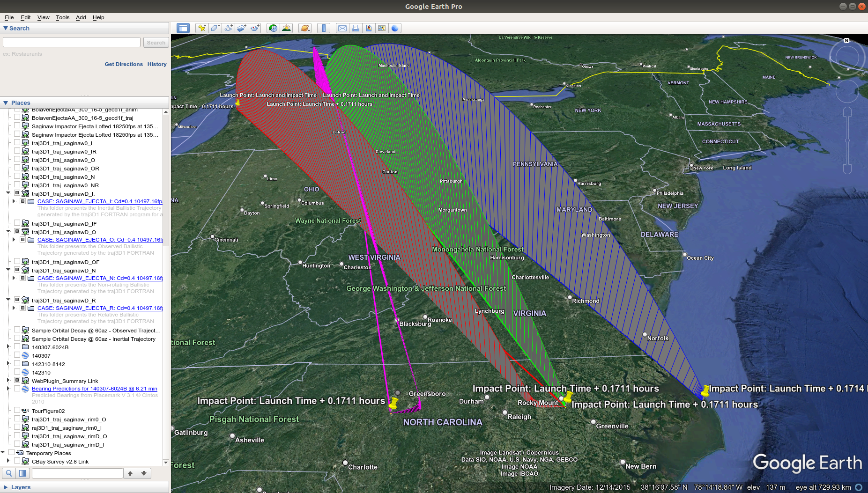This screenshot has width=868, height=493.
Task: Click the Record a Tour camera icon
Action: tap(254, 28)
